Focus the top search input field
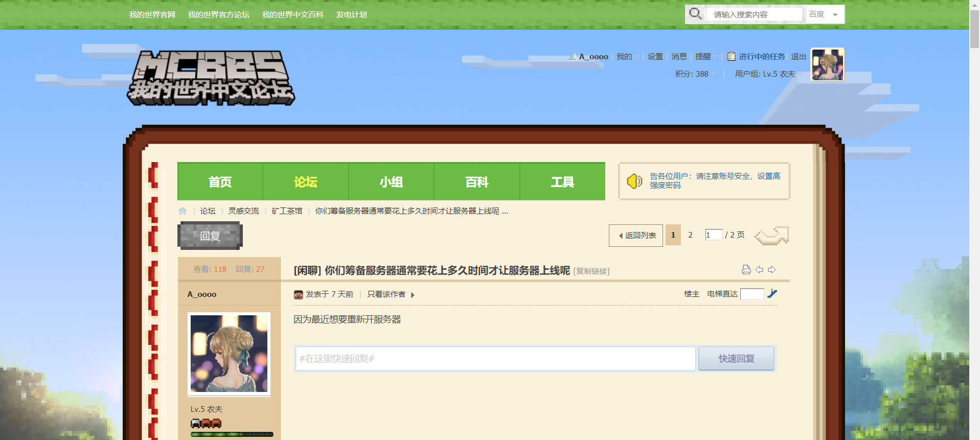This screenshot has width=980, height=440. point(756,14)
